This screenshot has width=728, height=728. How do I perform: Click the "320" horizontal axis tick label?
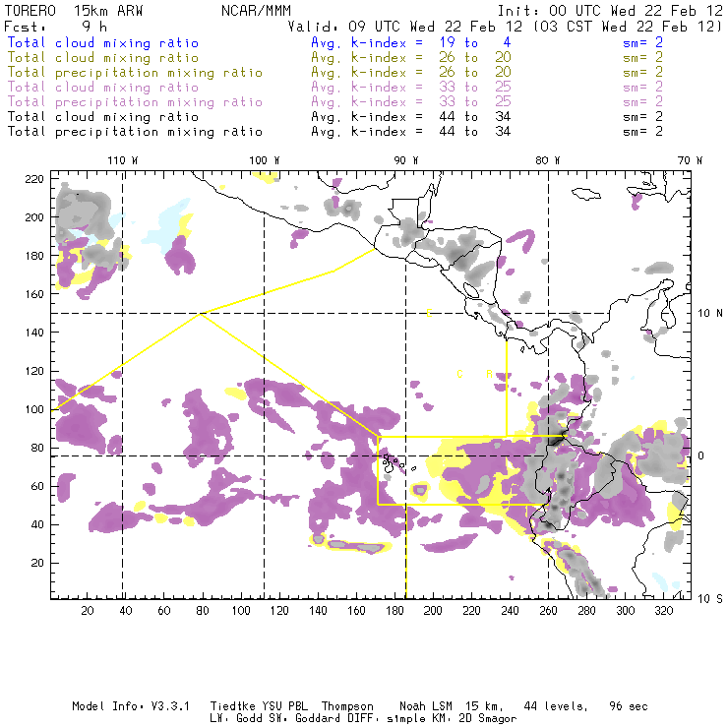(664, 611)
